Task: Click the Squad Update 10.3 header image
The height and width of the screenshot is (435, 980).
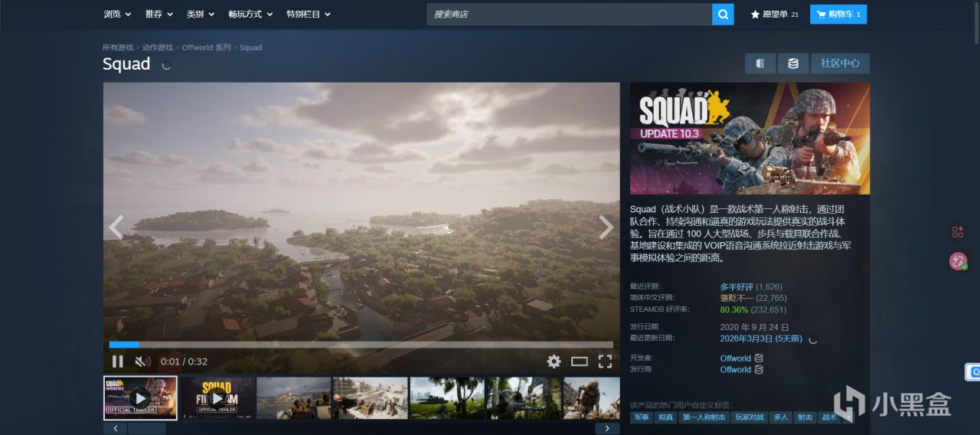Action: pos(750,139)
